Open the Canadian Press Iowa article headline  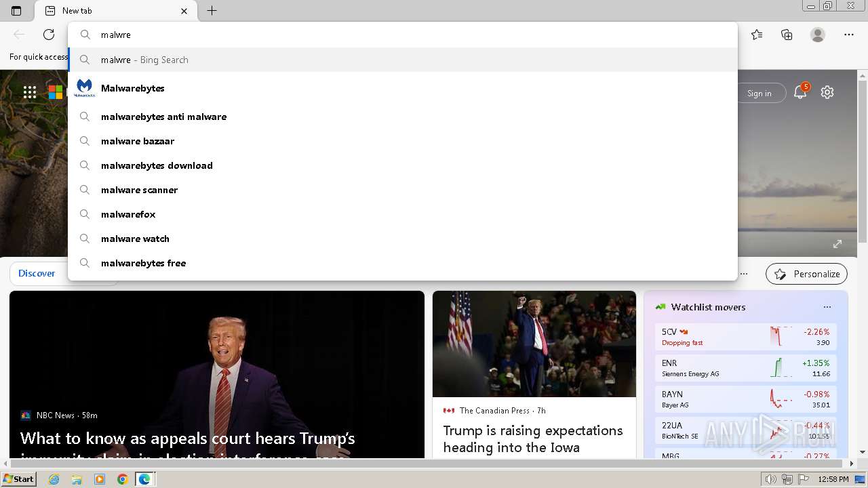click(533, 439)
